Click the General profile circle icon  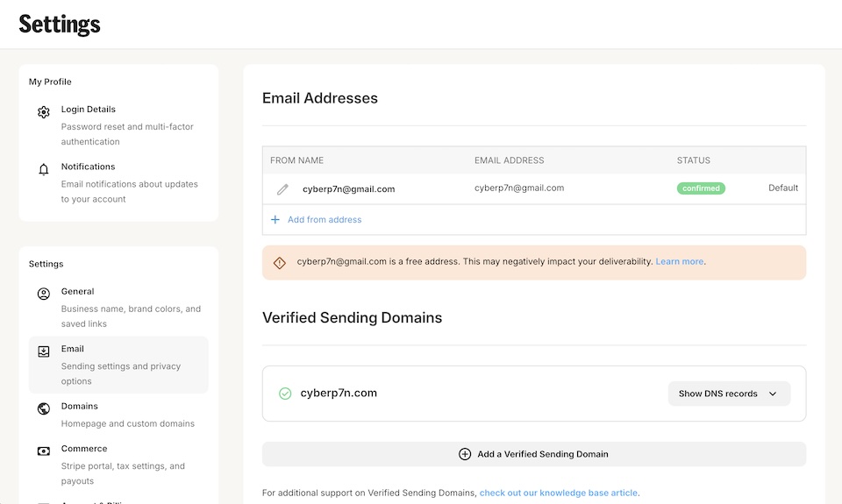(x=44, y=295)
